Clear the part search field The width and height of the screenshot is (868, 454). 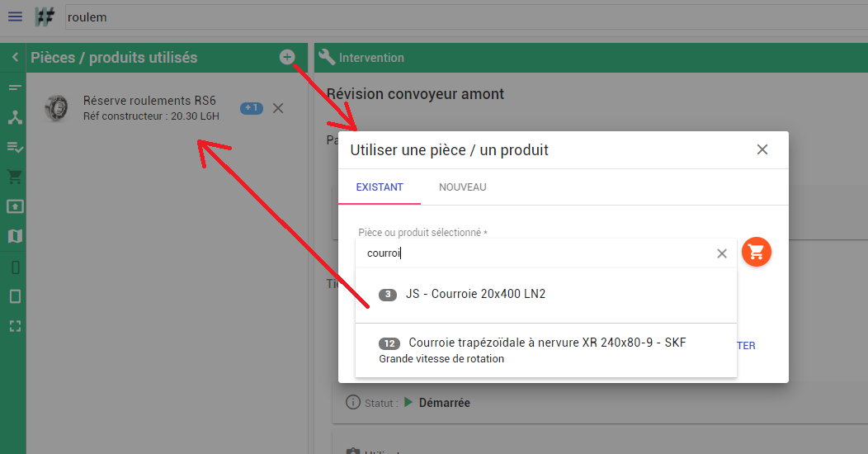coord(722,253)
